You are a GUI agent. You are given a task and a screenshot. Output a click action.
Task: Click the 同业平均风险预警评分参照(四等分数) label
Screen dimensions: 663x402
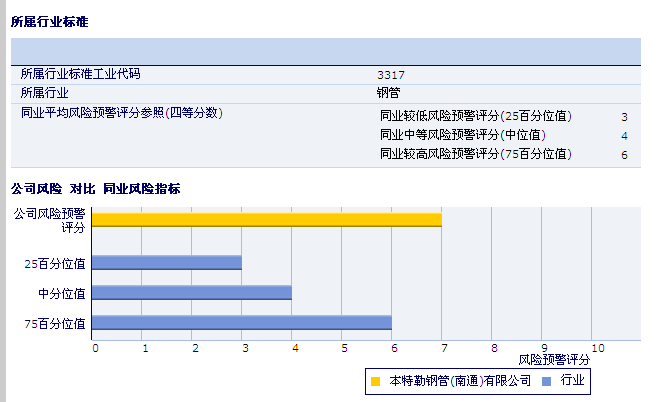tap(121, 113)
